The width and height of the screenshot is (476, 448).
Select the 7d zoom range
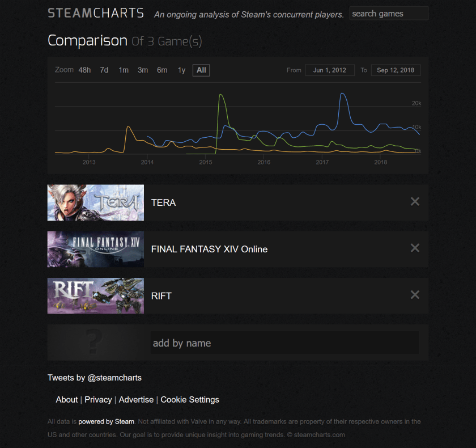click(x=104, y=70)
